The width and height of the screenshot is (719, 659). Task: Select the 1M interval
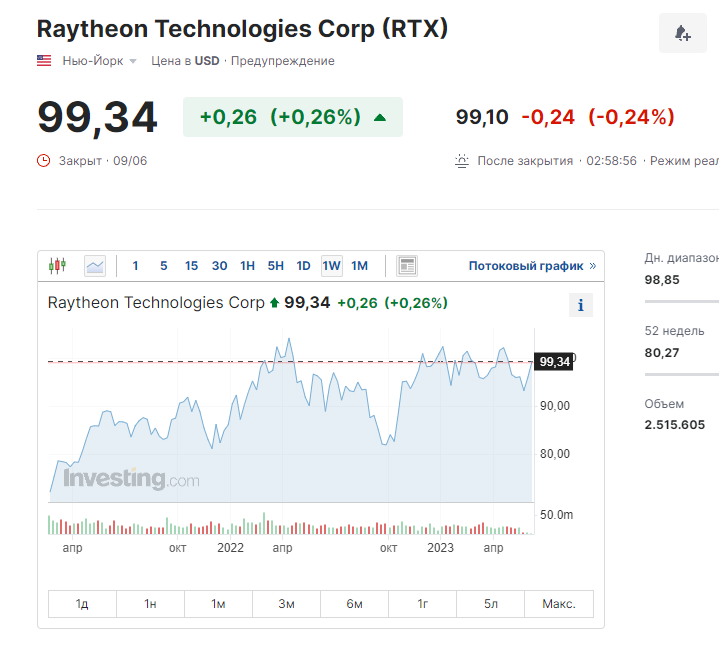[x=360, y=266]
